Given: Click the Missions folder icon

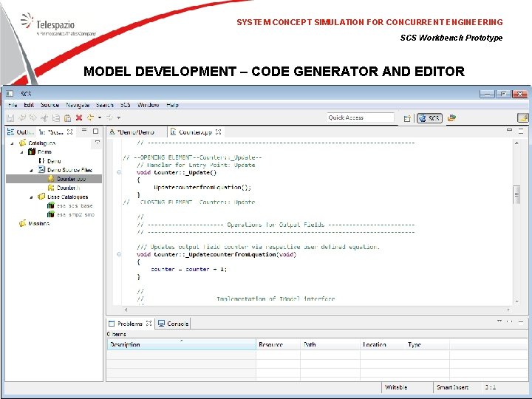Looking at the screenshot, I should coord(23,223).
